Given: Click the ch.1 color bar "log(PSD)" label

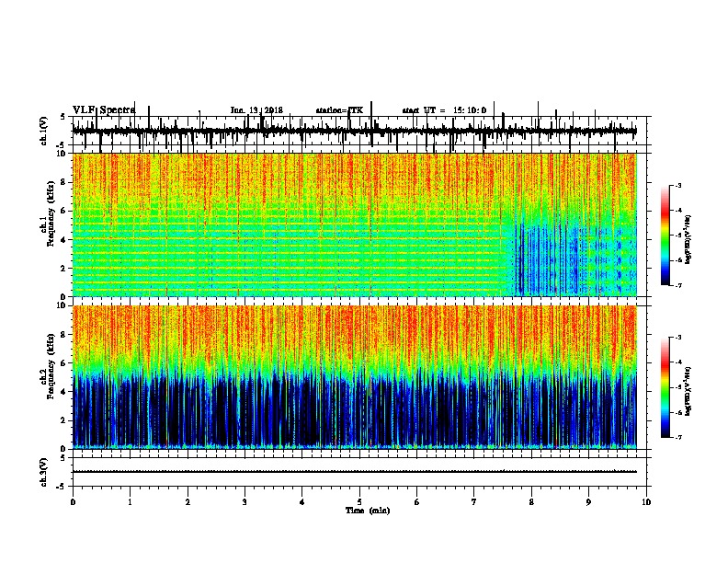Looking at the screenshot, I should click(688, 239).
